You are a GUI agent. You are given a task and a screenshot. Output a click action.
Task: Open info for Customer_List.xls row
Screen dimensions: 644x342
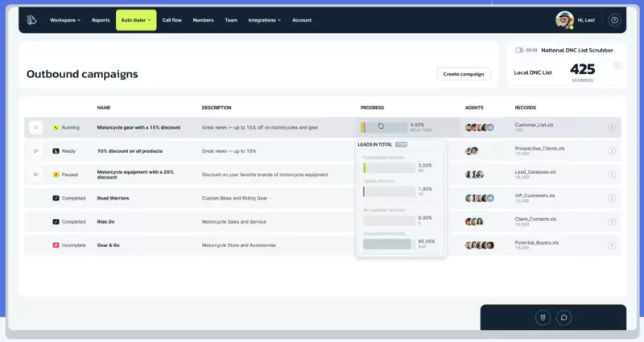[612, 128]
